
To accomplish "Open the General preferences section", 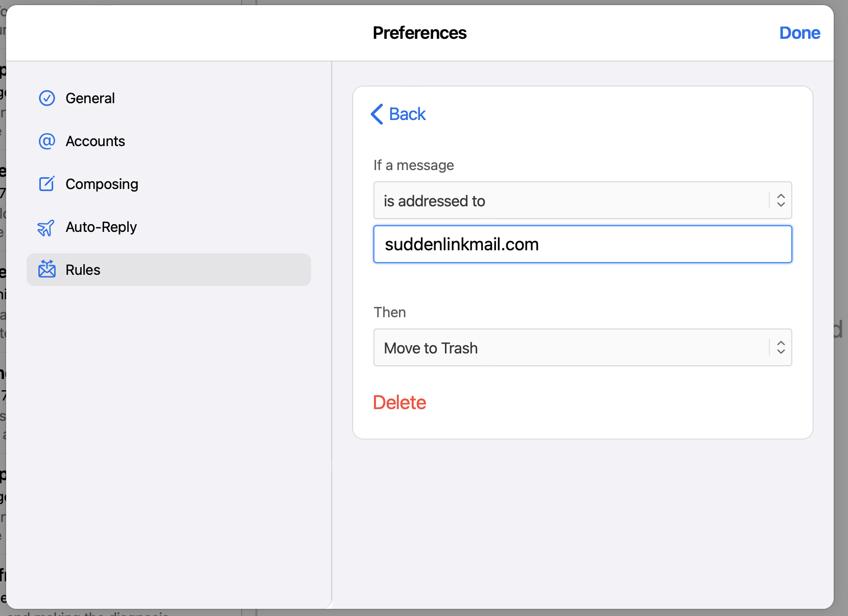I will [x=90, y=98].
